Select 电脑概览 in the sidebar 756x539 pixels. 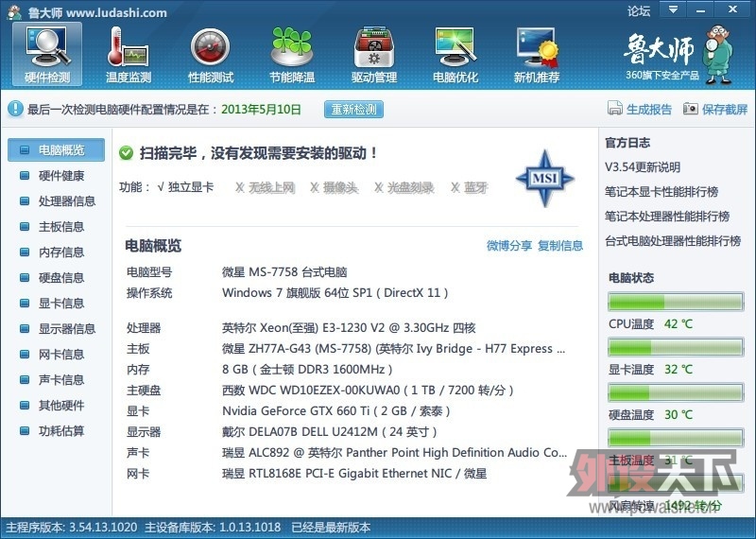[56, 149]
